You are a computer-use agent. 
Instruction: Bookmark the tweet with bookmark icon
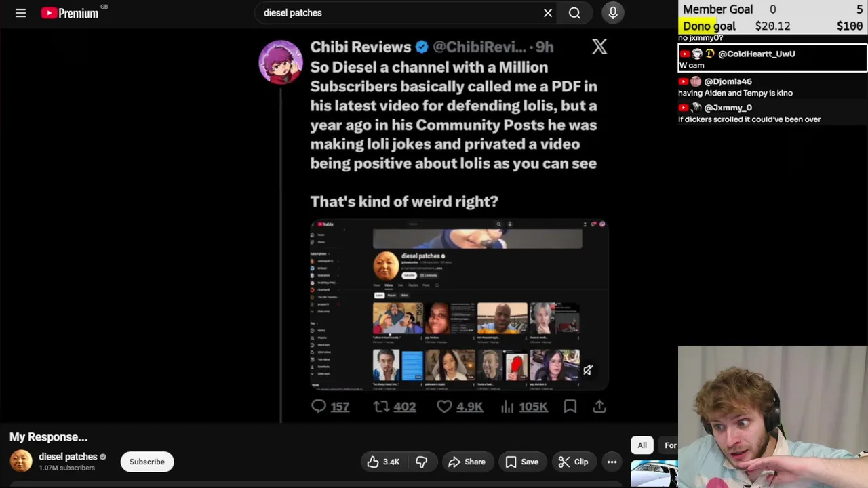(570, 407)
